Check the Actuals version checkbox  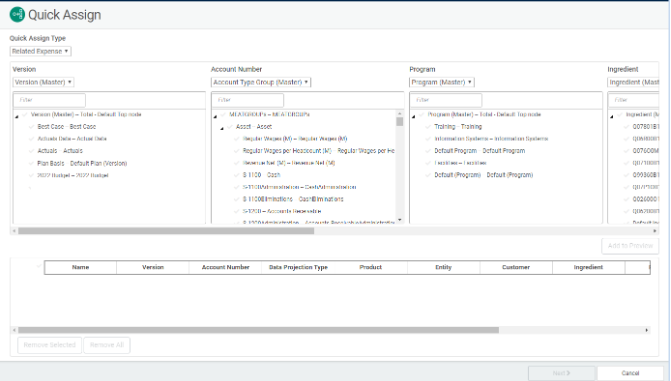click(31, 151)
